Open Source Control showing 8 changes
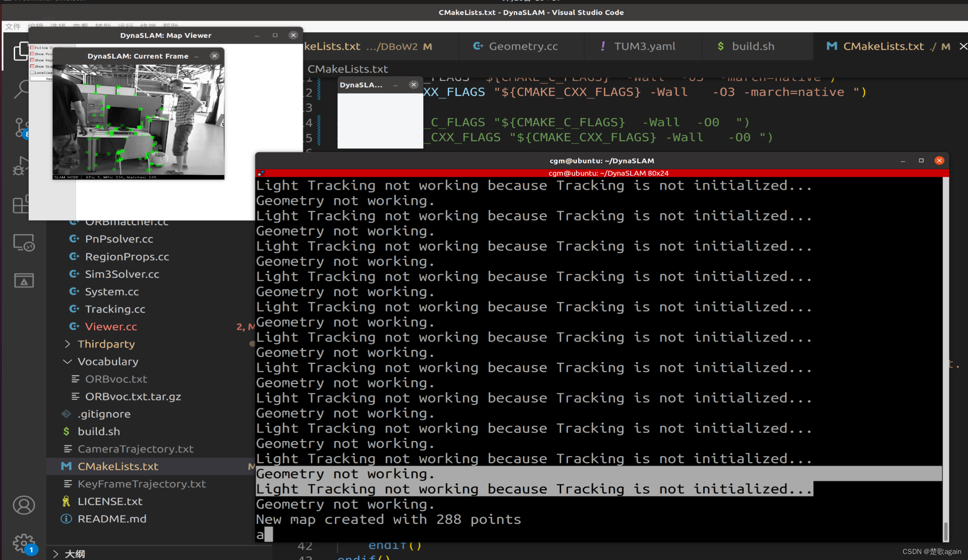Image resolution: width=968 pixels, height=560 pixels. [22, 127]
